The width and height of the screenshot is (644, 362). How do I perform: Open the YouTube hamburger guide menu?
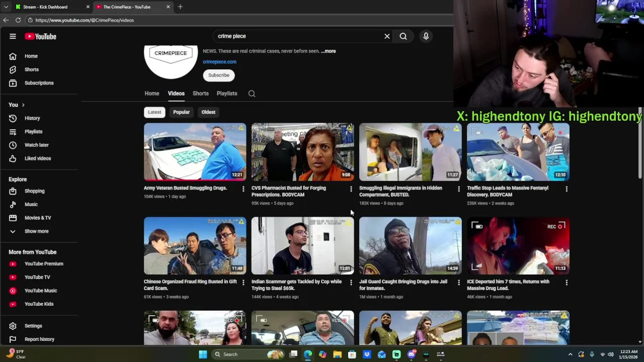(x=13, y=36)
